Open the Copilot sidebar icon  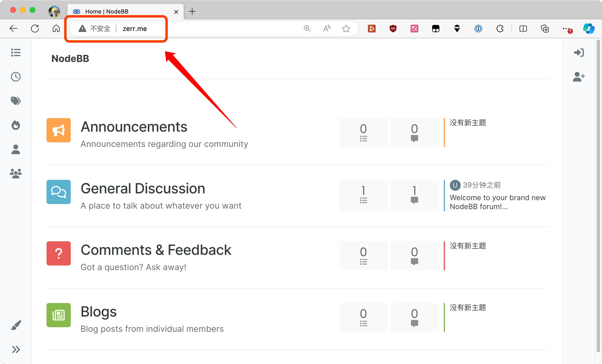[589, 29]
